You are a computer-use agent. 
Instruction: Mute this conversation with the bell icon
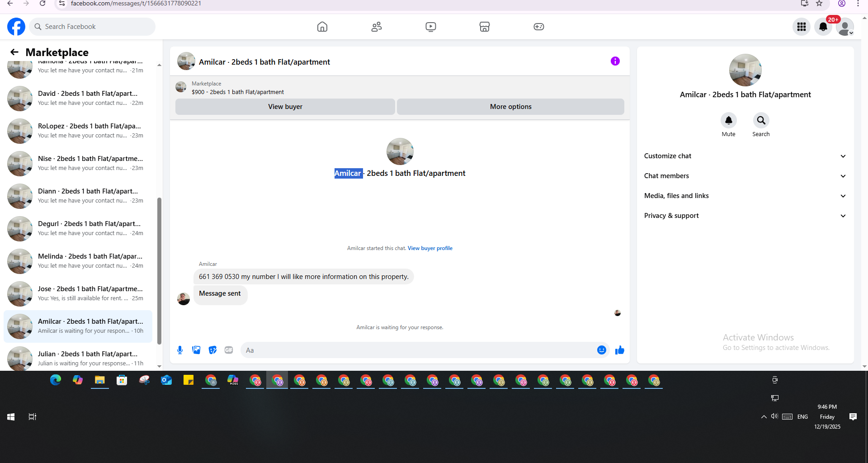(729, 120)
